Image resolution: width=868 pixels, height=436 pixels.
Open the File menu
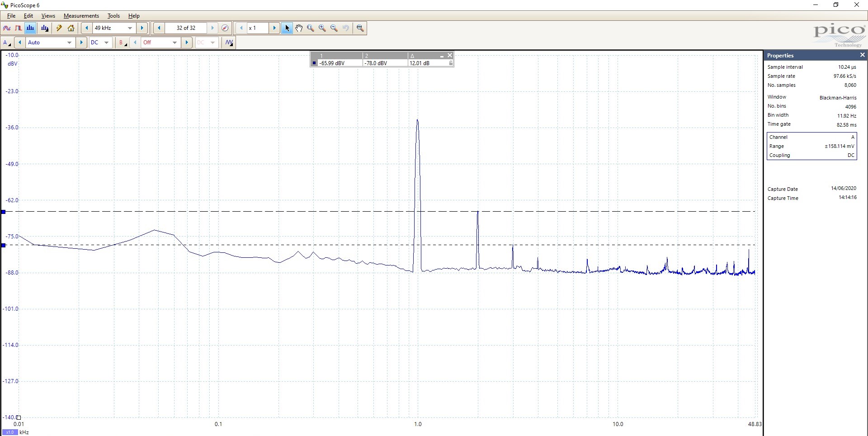(11, 16)
